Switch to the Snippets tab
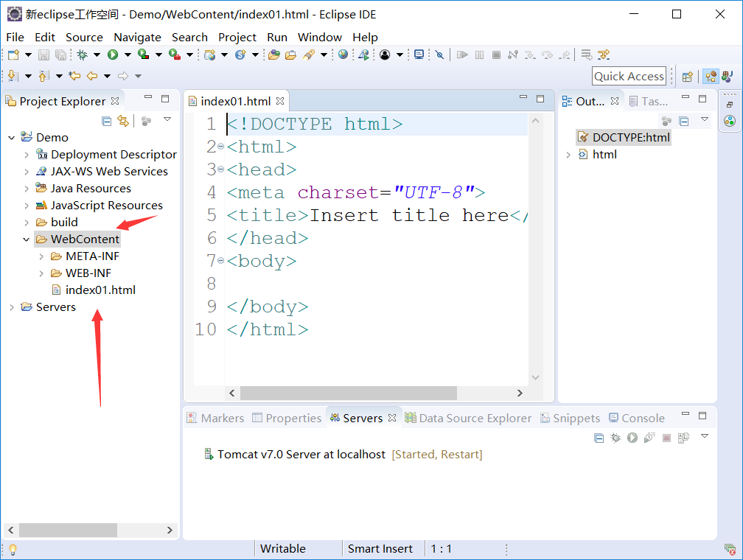This screenshot has width=743, height=560. tap(571, 419)
